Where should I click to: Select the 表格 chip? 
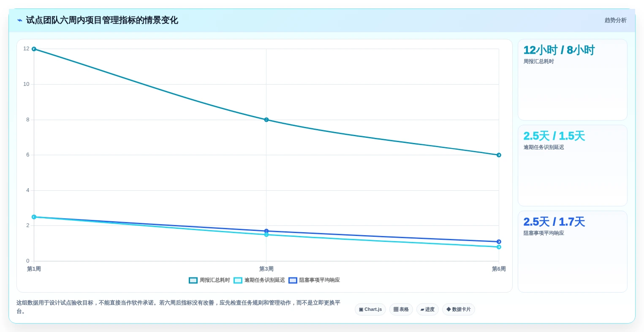coord(401,310)
